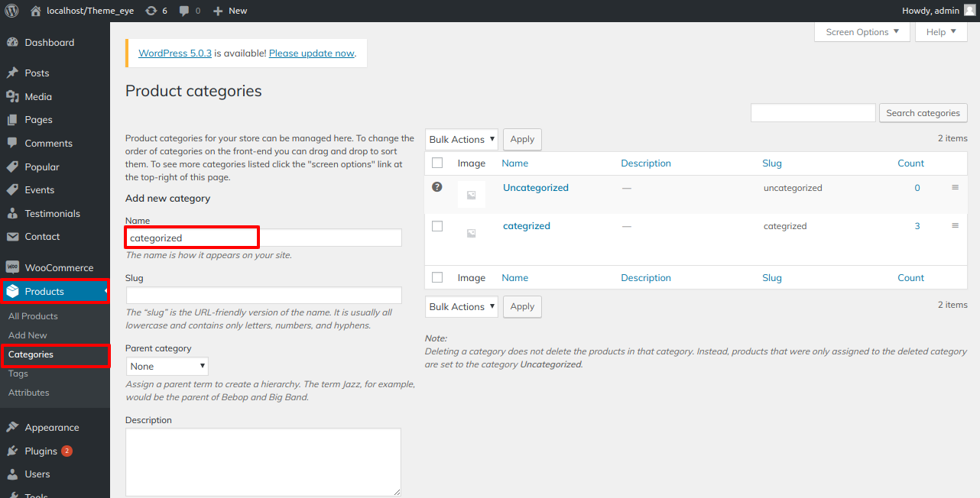980x498 pixels.
Task: Sort by Count column header
Action: coord(911,163)
